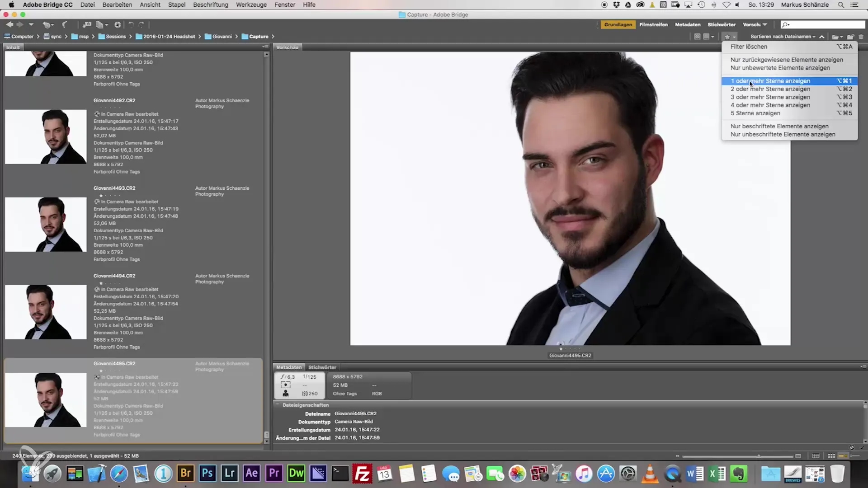Choose 1 oder mehr Sterne anzeigen
This screenshot has height=488, width=868.
[789, 81]
